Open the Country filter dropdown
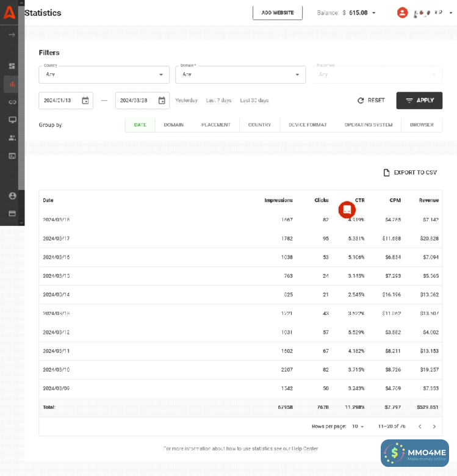The height and width of the screenshot is (476, 457). pyautogui.click(x=104, y=74)
